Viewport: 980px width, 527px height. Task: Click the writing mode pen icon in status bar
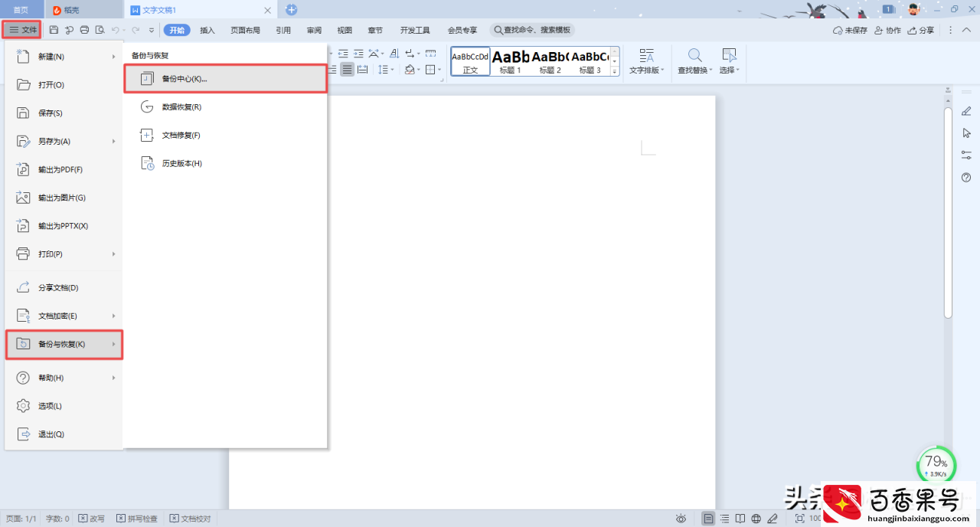pos(772,519)
